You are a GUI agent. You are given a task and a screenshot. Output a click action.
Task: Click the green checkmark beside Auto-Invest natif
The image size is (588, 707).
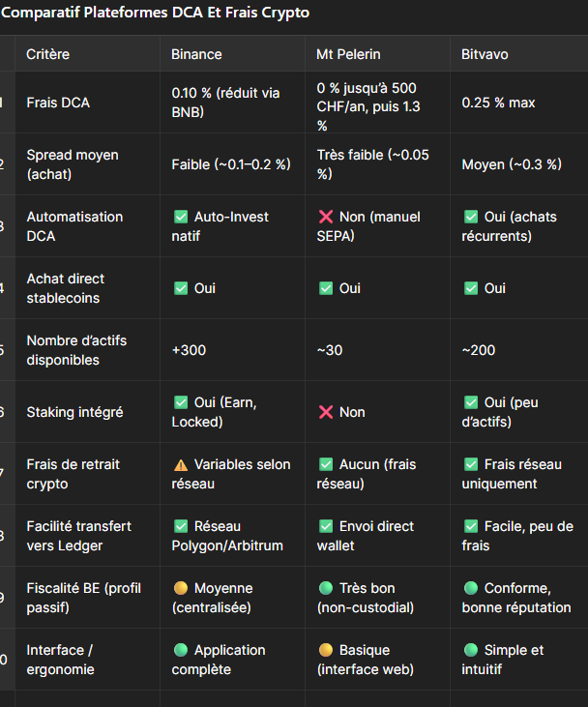tap(180, 217)
